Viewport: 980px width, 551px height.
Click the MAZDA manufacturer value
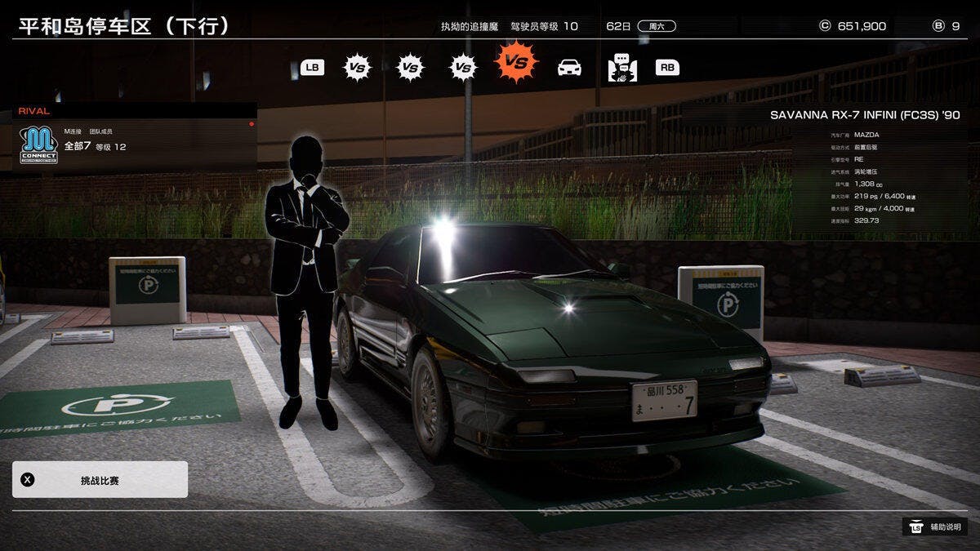pos(868,134)
